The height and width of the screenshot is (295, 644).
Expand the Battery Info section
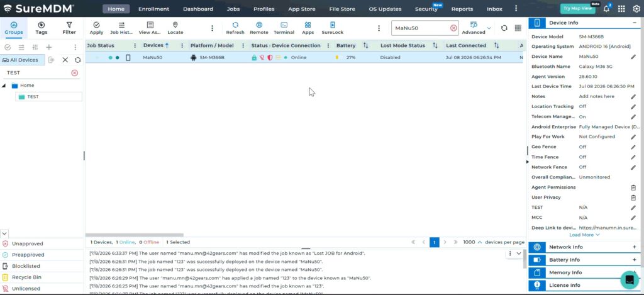tap(634, 260)
